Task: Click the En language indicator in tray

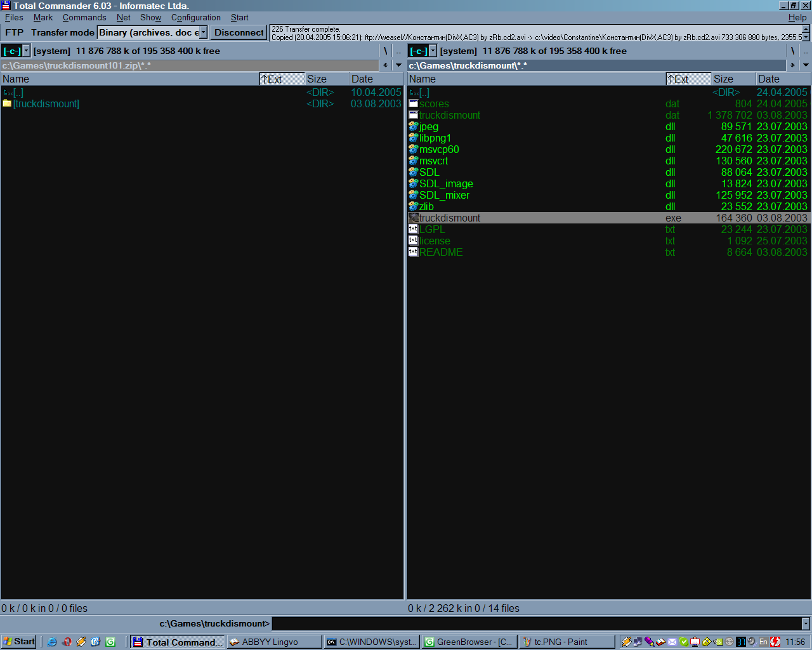Action: point(763,642)
